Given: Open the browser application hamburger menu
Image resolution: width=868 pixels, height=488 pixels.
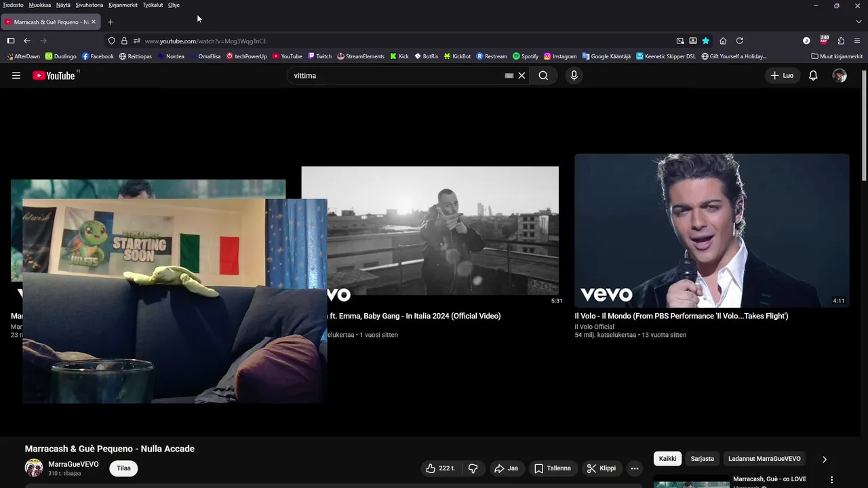Looking at the screenshot, I should tap(857, 41).
